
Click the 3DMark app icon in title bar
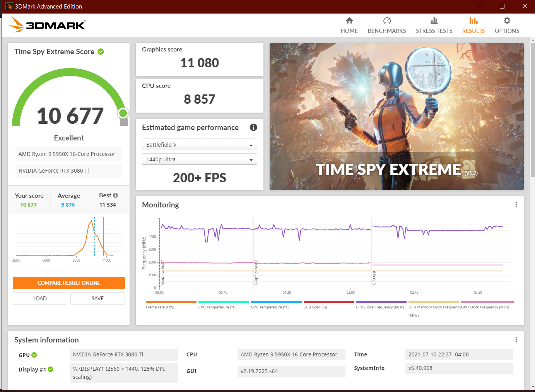[x=9, y=6]
